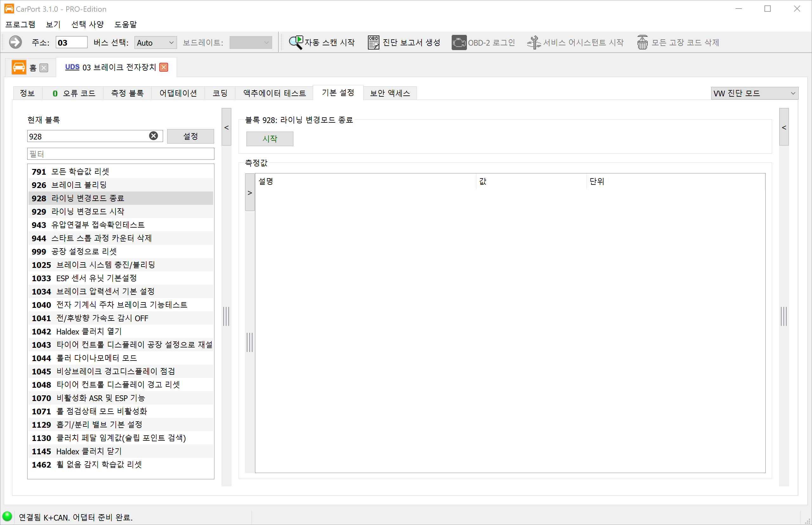Click the green go arrow icon
Screen dimensions: 812x525
click(15, 42)
